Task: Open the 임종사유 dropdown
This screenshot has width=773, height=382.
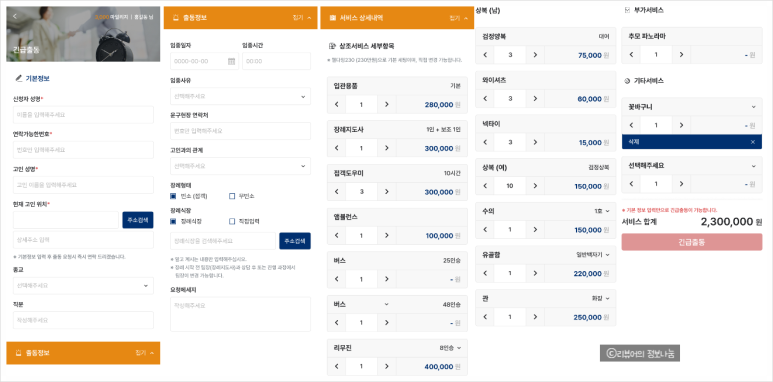Action: click(240, 96)
